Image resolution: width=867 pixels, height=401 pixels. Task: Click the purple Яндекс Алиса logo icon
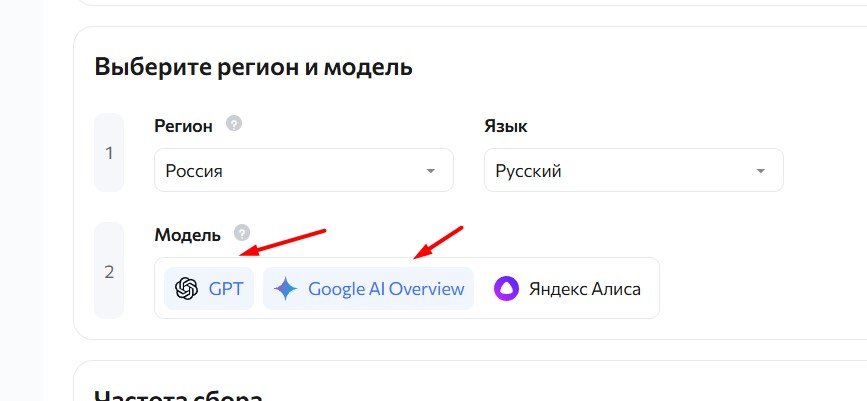(506, 289)
